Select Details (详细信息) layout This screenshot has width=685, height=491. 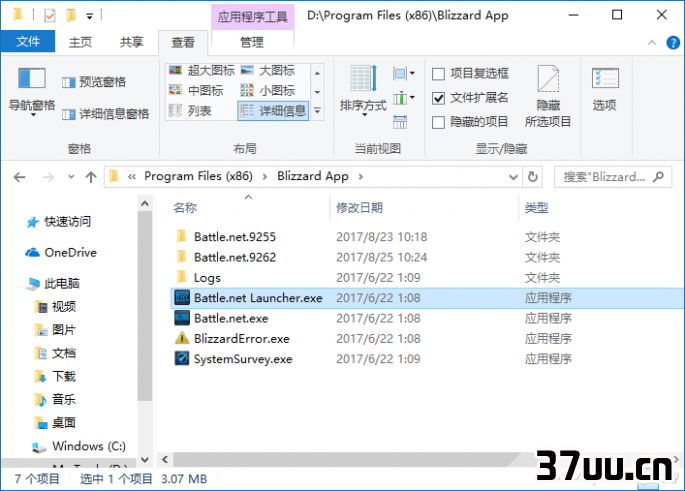(x=273, y=111)
